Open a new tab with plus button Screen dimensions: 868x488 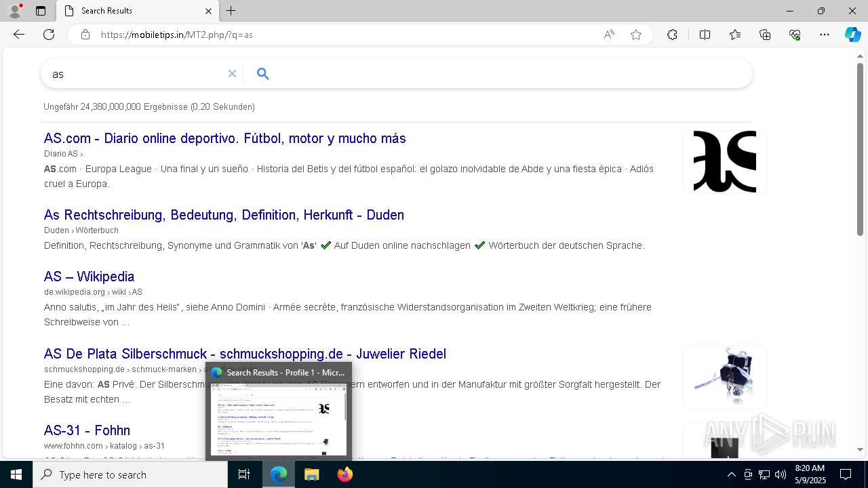coord(231,11)
